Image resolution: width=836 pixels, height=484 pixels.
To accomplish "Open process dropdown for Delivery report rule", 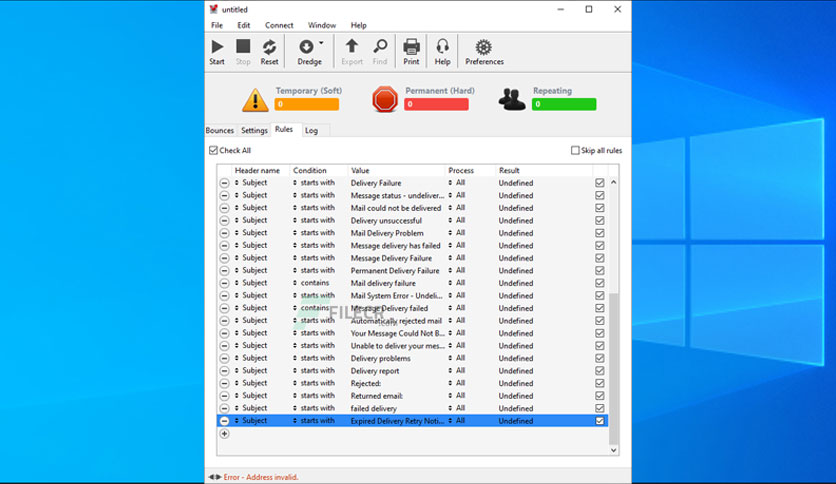I will pyautogui.click(x=450, y=370).
